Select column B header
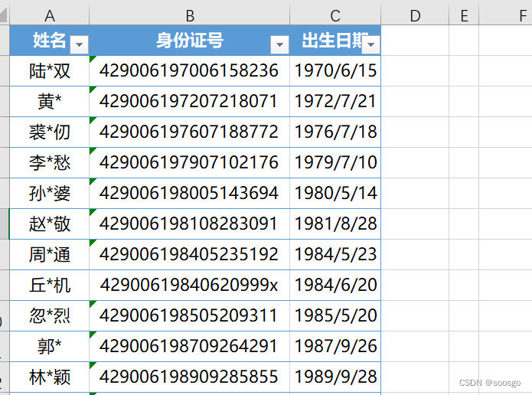The height and width of the screenshot is (395, 532). point(190,15)
